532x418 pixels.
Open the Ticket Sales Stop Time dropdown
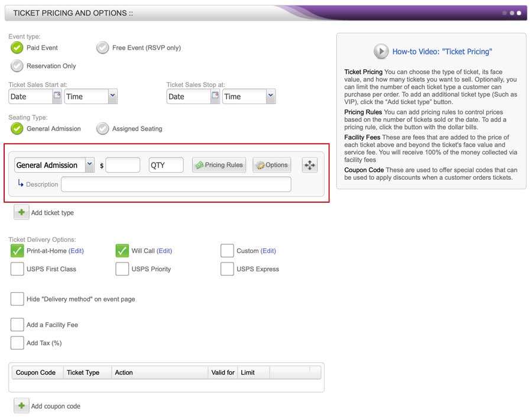(x=271, y=96)
